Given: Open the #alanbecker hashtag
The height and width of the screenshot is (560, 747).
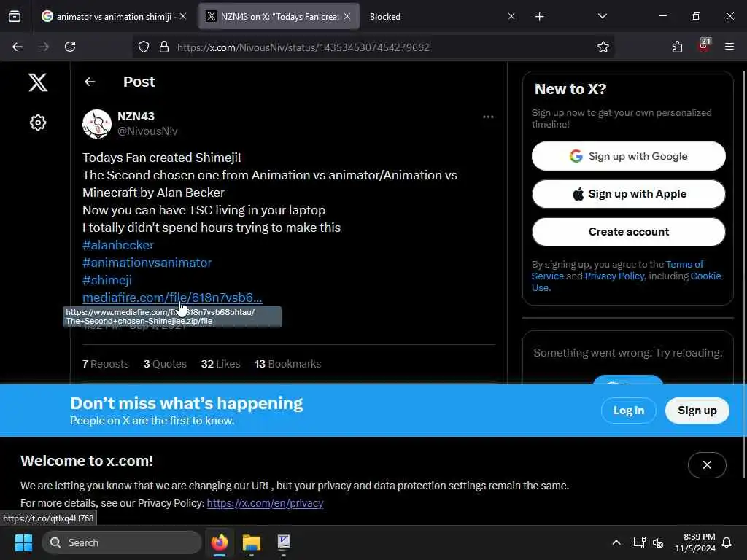Looking at the screenshot, I should 118,245.
